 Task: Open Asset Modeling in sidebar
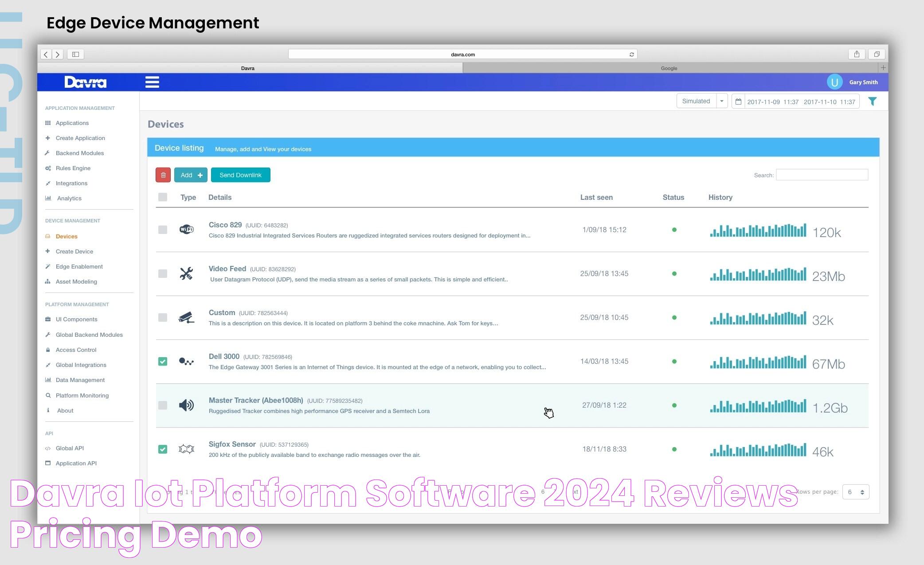click(76, 281)
